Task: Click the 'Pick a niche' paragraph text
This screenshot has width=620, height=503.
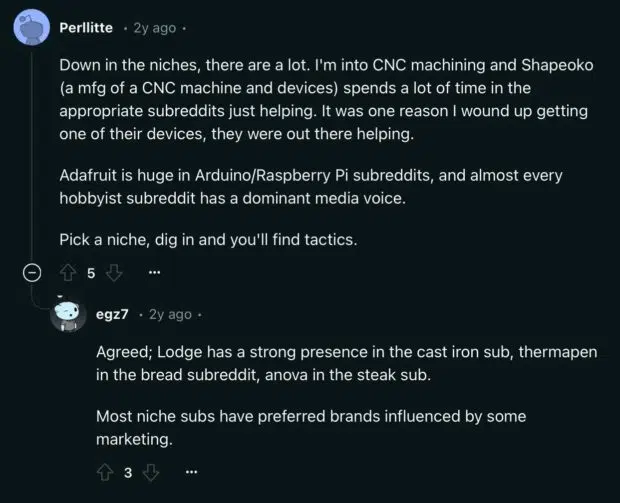Action: (201, 238)
